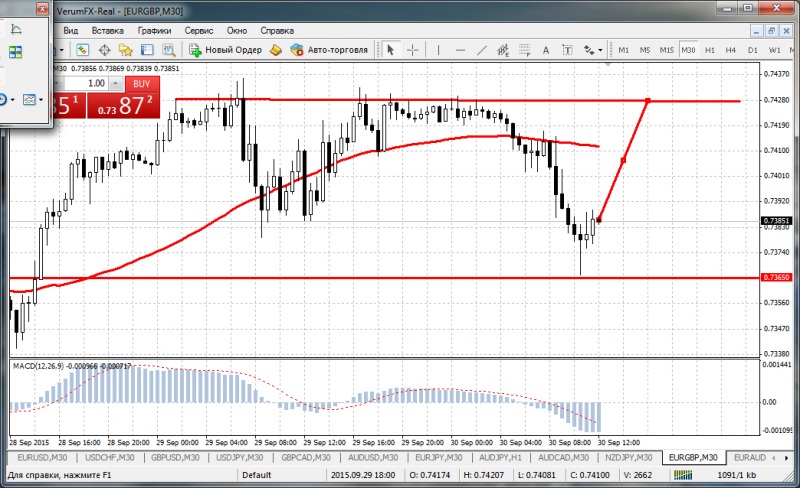
Task: Open the Navigator panel star-folder icon
Action: pos(125,50)
